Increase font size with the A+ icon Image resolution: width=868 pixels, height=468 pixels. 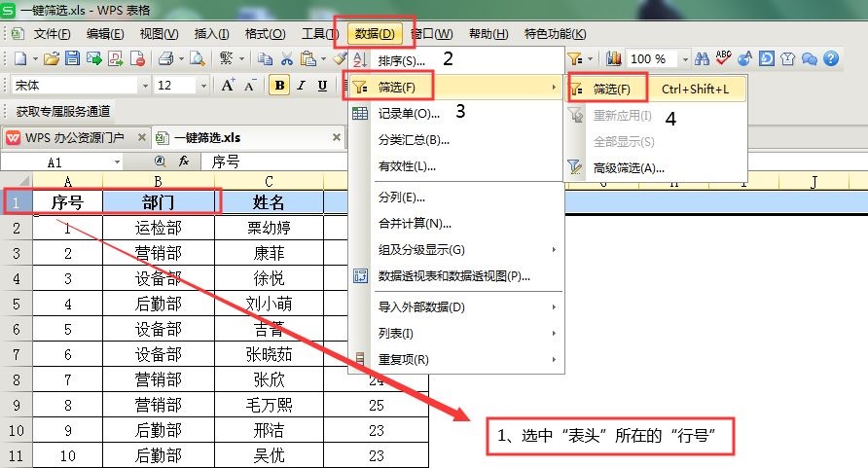tap(228, 86)
